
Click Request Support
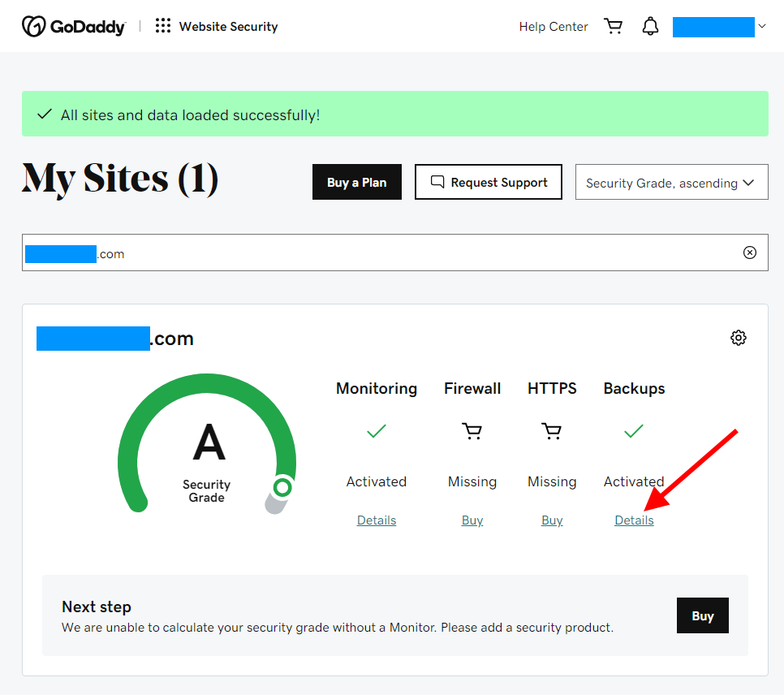(x=488, y=182)
